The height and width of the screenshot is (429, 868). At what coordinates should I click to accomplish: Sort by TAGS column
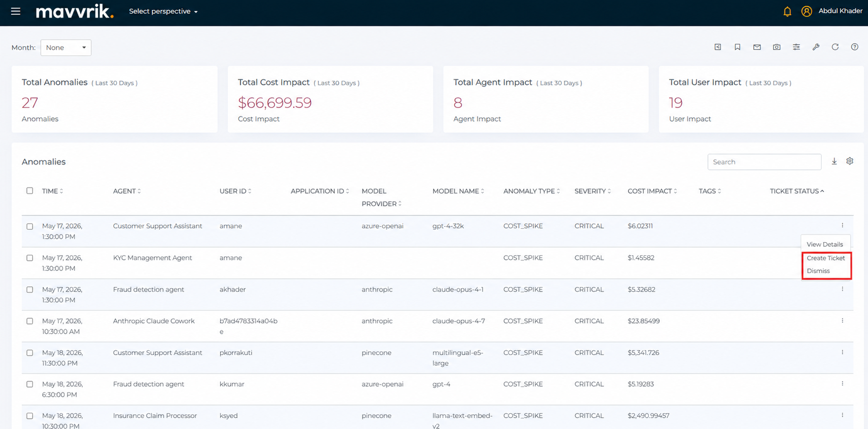(710, 191)
